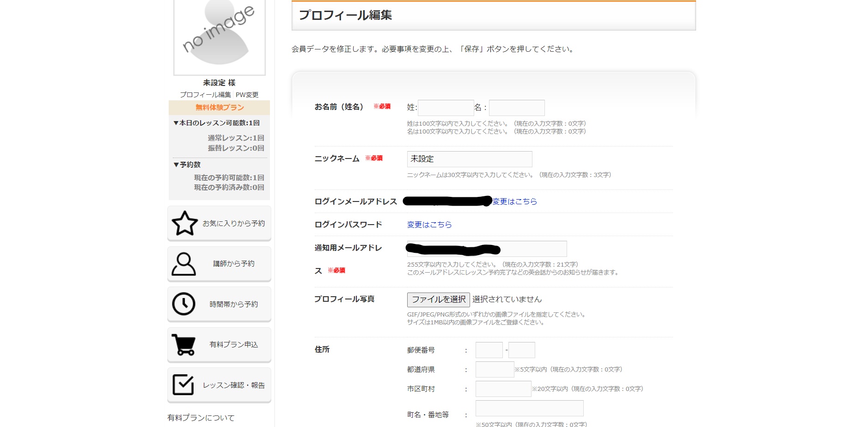Screen dimensions: 868x427
Task: Click the ニックネーム field containing 未設定
Action: point(469,159)
